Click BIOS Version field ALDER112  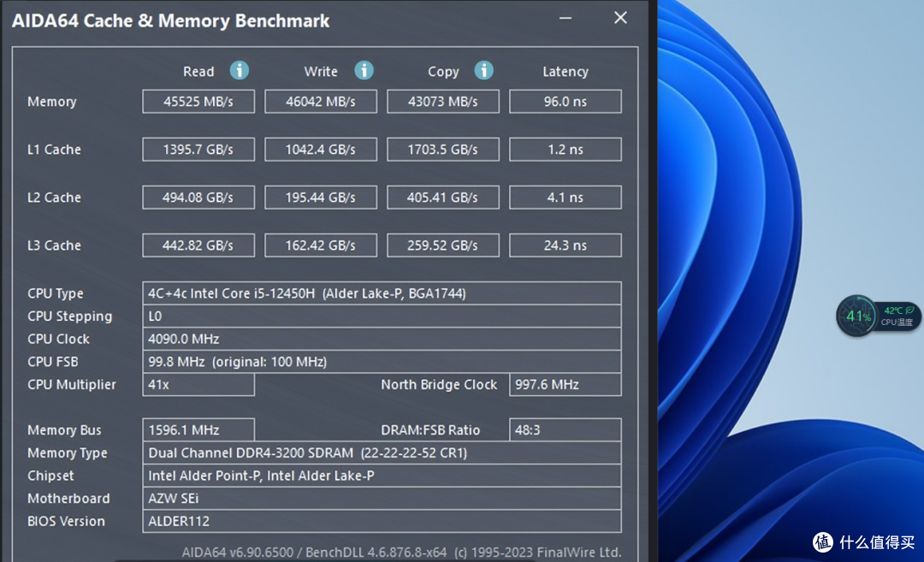click(382, 521)
